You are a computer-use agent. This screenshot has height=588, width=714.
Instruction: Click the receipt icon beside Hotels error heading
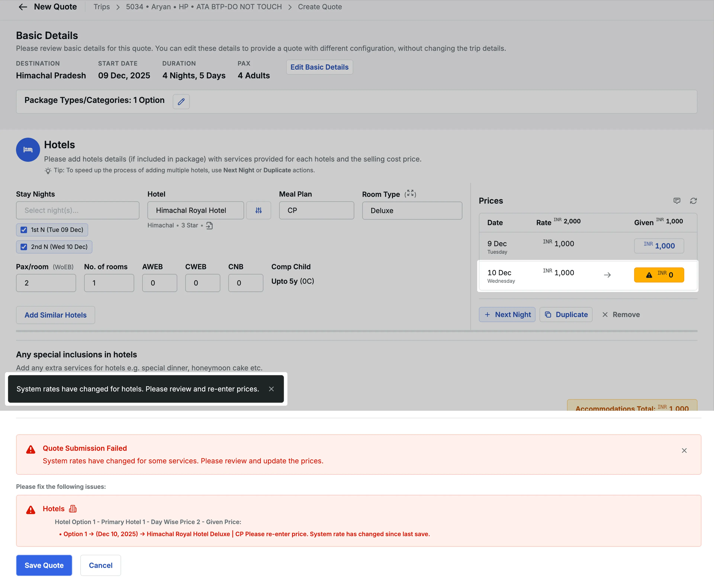click(x=73, y=508)
